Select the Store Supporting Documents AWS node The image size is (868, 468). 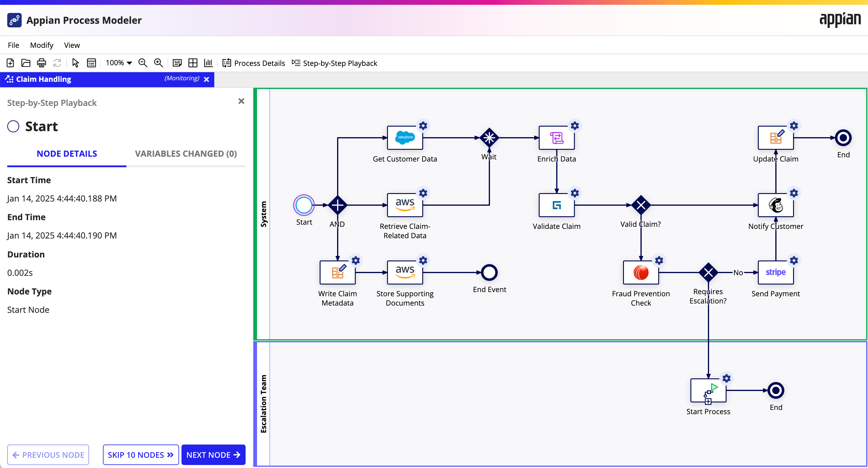tap(405, 272)
